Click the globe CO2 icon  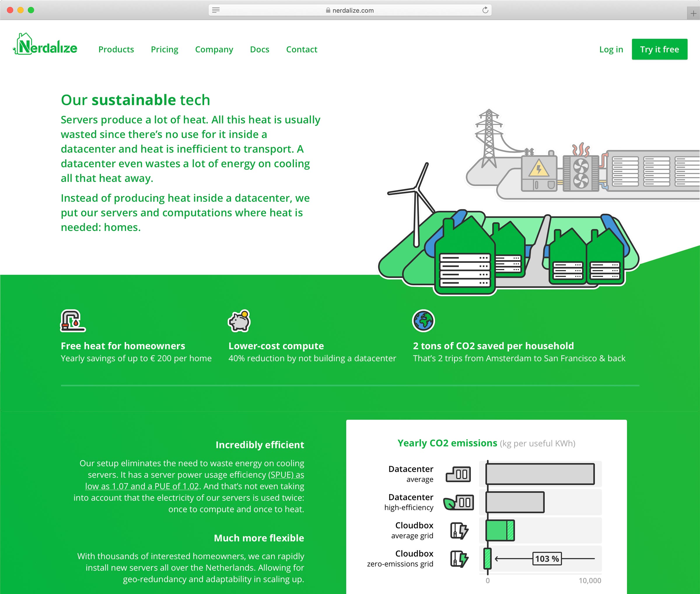point(423,320)
